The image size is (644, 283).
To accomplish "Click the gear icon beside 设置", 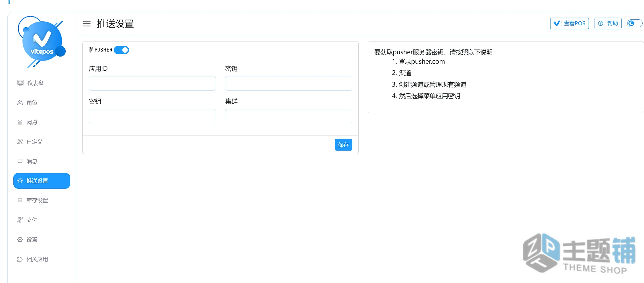I will [x=20, y=240].
